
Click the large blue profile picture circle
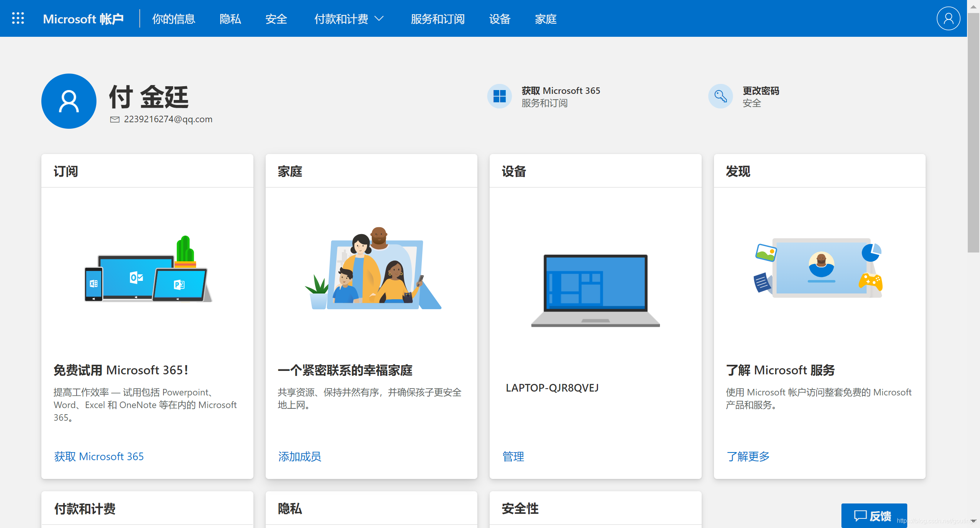pyautogui.click(x=69, y=101)
